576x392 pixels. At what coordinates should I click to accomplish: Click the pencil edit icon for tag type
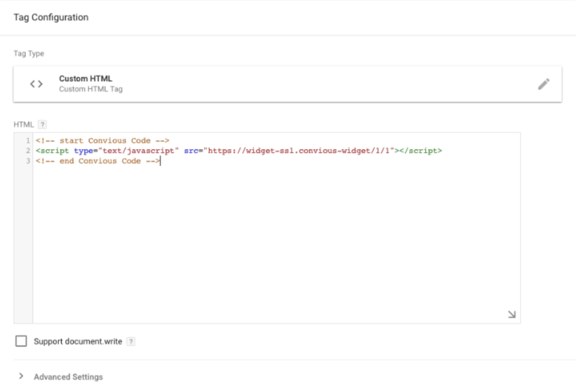[x=543, y=84]
